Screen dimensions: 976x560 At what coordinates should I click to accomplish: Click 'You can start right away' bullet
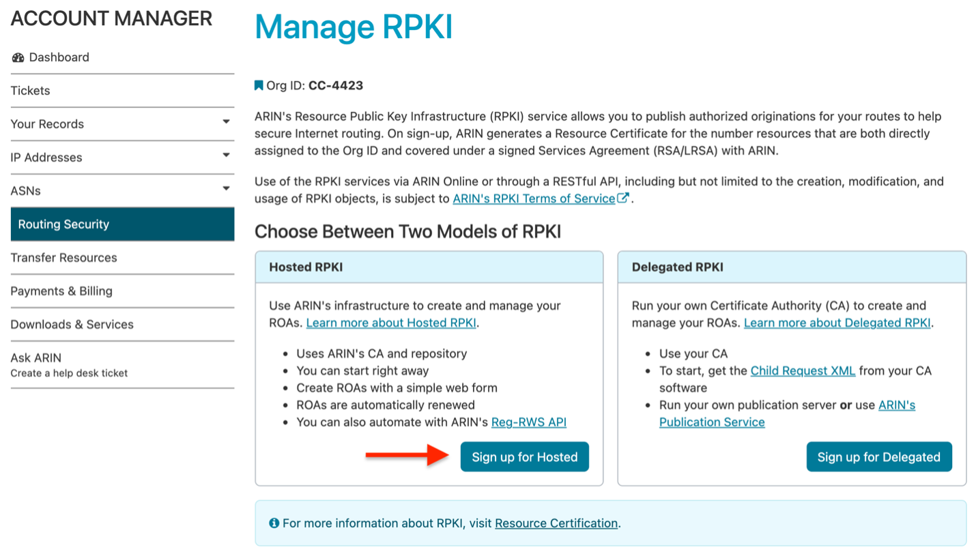coord(362,371)
